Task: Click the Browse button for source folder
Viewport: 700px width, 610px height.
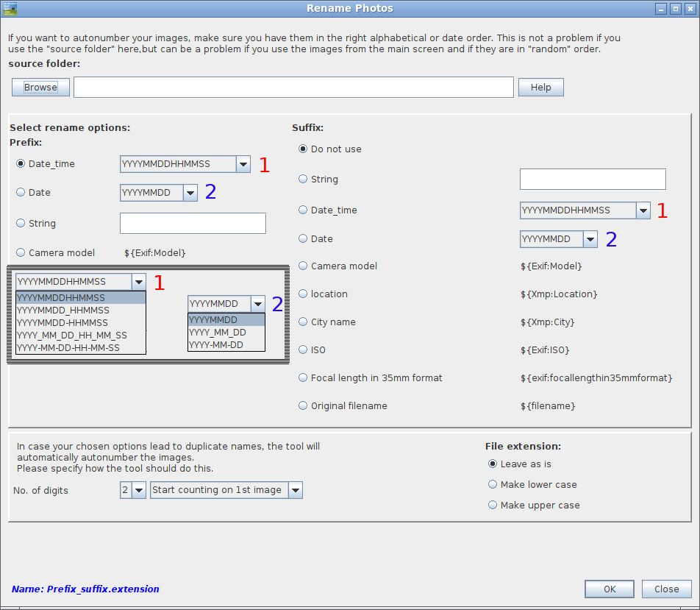Action: pos(40,87)
